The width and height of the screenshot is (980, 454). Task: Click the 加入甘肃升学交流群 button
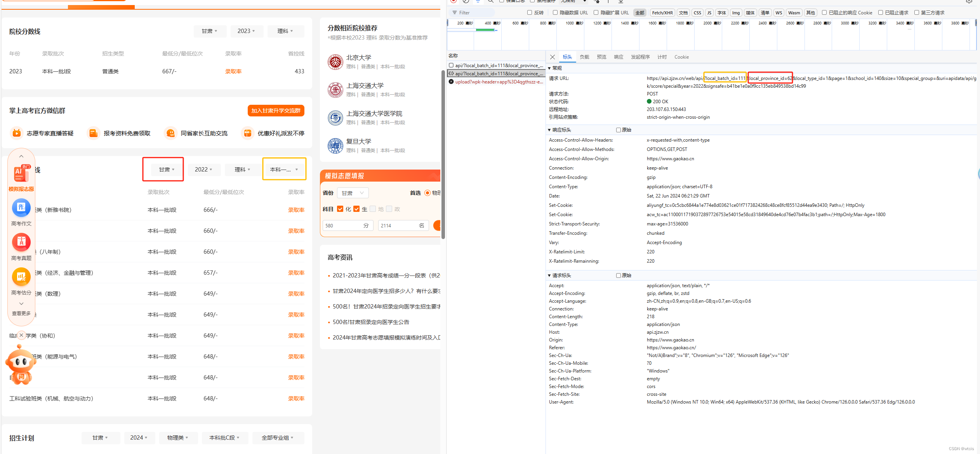coord(276,111)
